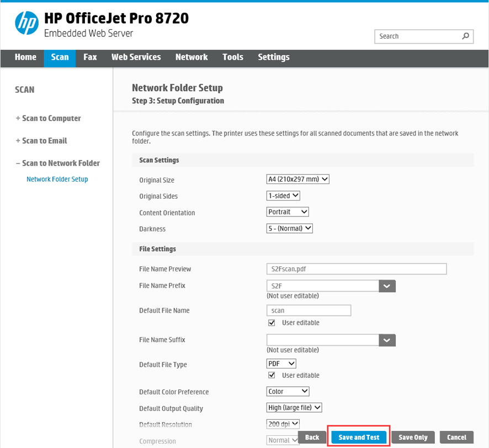Toggle User editable under Default File Type

click(272, 375)
